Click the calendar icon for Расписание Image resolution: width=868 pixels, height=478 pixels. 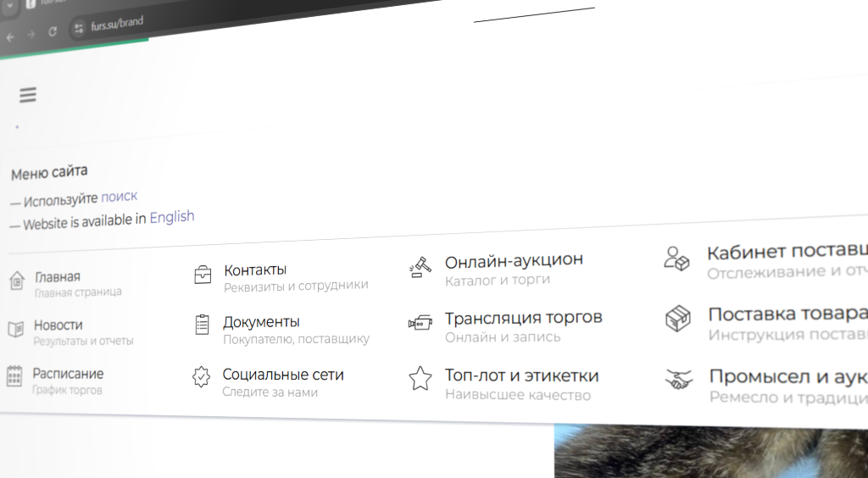[14, 376]
